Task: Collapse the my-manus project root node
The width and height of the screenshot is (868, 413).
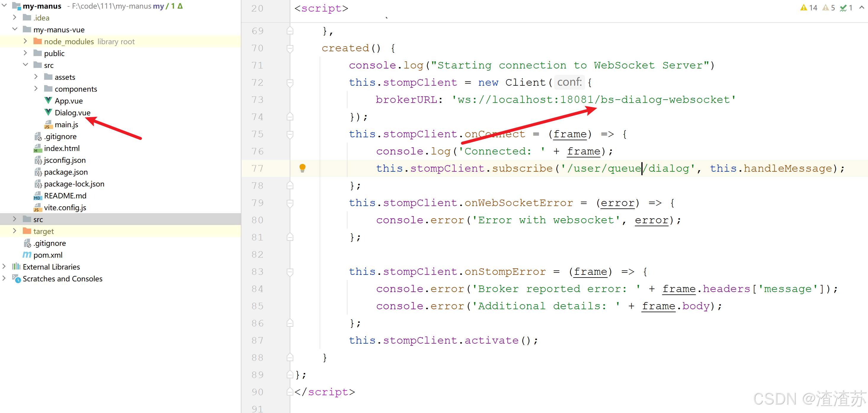Action: pyautogui.click(x=4, y=6)
